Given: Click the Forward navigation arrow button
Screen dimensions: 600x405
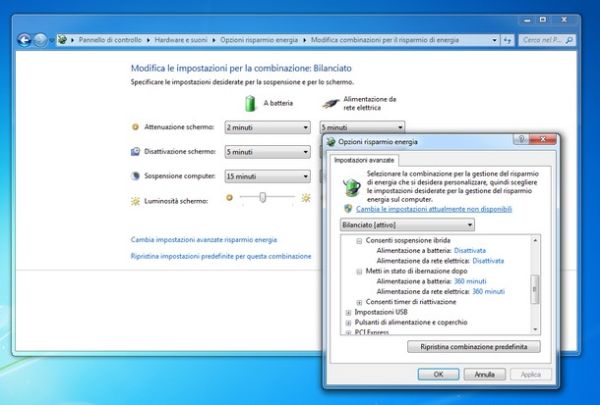Looking at the screenshot, I should [x=41, y=39].
